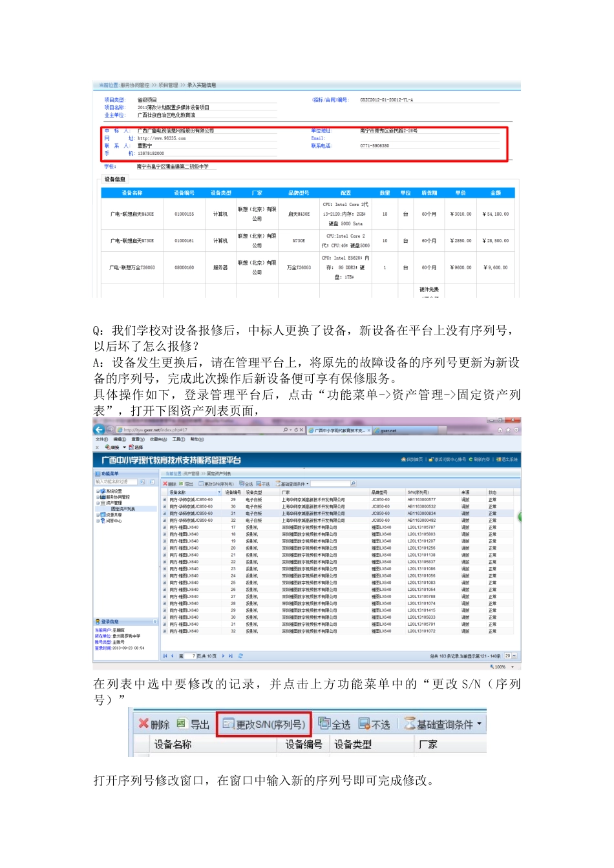Click the browser home icon
The height and width of the screenshot is (868, 614).
pyautogui.click(x=500, y=429)
